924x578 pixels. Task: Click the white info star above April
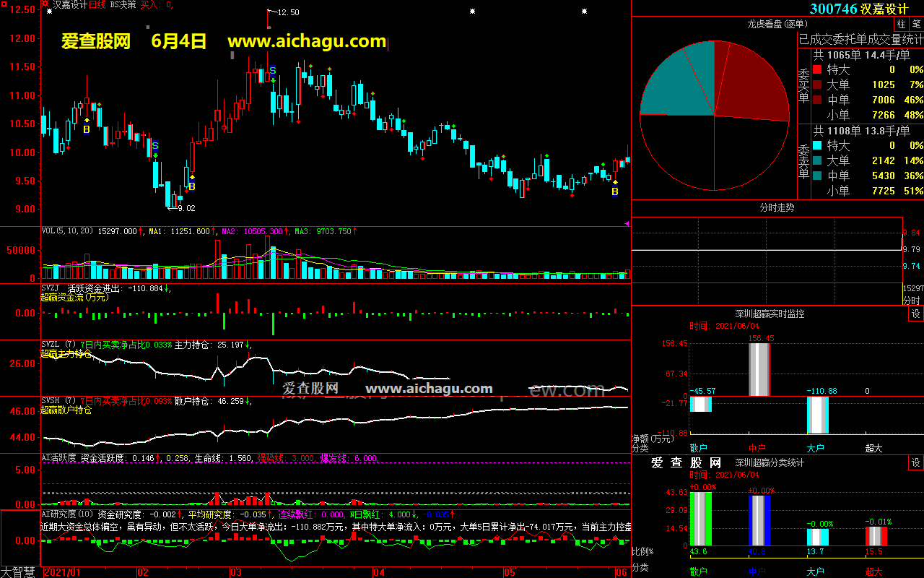click(472, 12)
